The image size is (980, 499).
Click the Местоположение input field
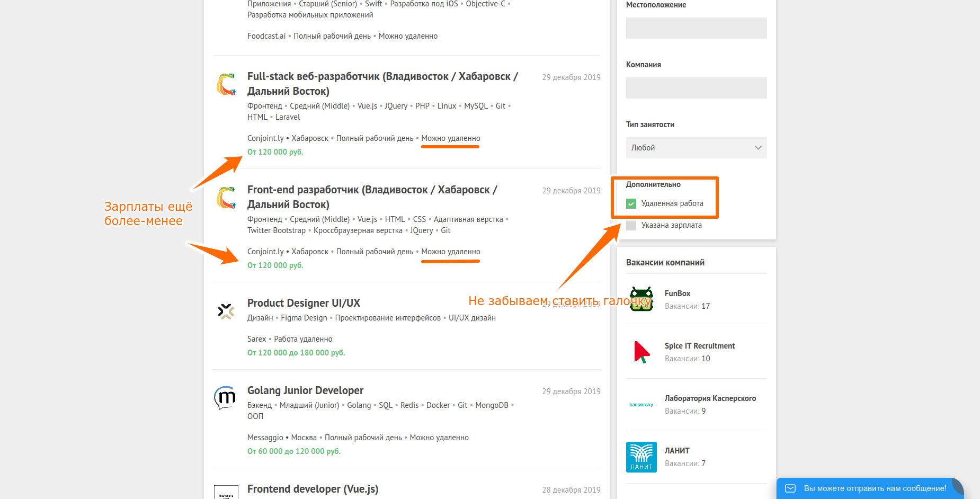point(696,28)
